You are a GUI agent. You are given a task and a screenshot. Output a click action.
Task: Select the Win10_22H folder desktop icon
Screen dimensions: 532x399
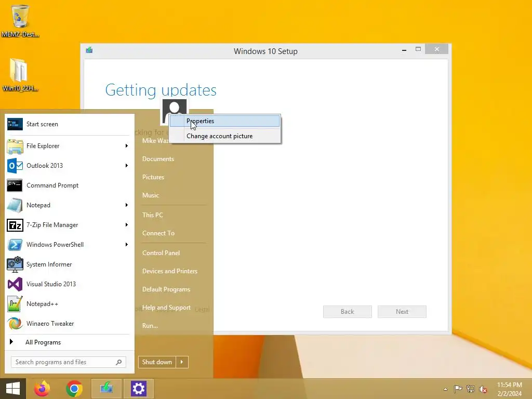(x=20, y=75)
